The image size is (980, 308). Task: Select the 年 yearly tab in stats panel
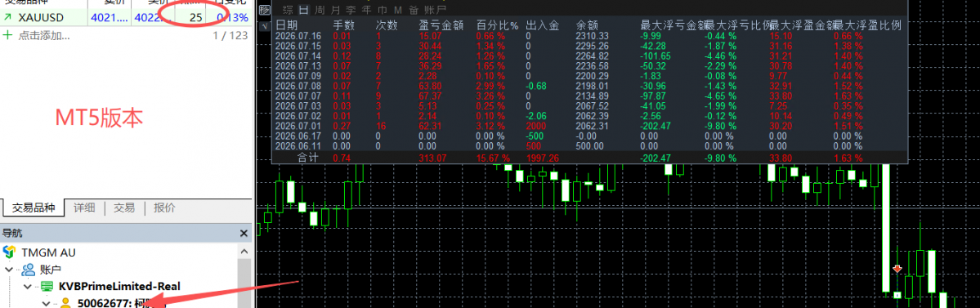point(366,9)
